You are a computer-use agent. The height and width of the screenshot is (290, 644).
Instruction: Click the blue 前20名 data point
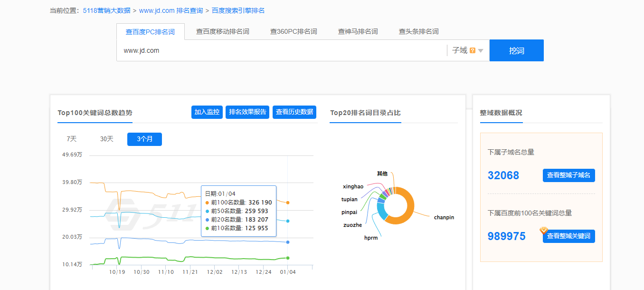(x=288, y=242)
